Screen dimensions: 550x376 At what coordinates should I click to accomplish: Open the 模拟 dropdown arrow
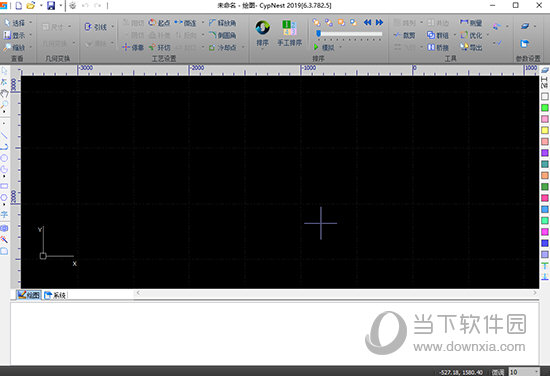pyautogui.click(x=340, y=47)
